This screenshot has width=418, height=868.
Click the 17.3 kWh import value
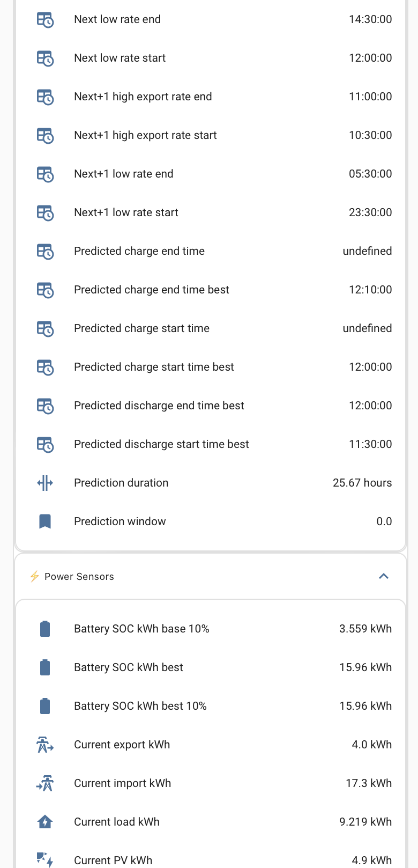[x=369, y=783]
